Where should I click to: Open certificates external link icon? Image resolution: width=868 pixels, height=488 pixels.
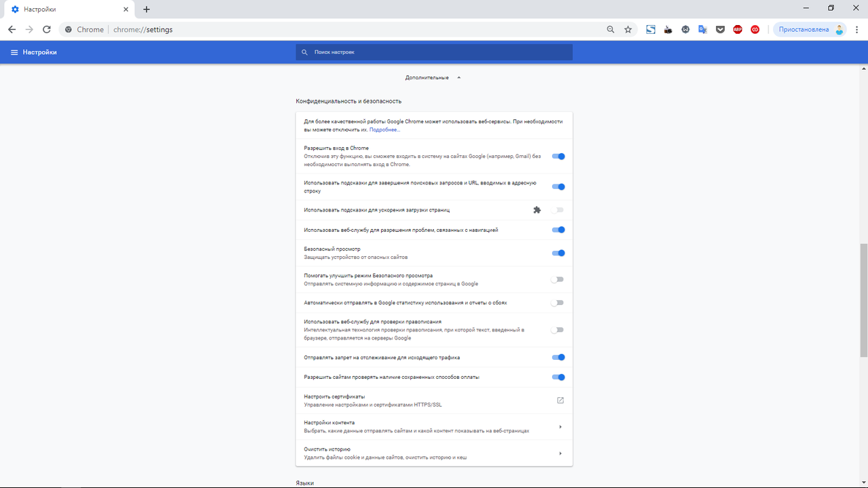tap(560, 401)
